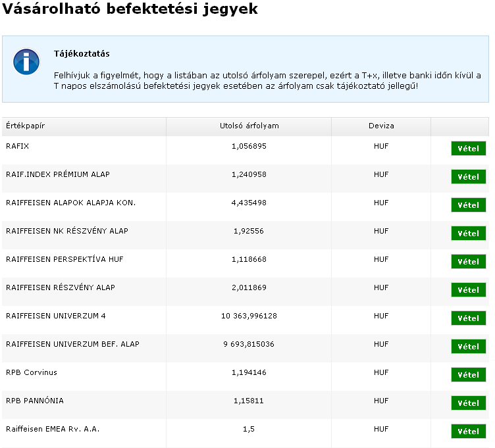Click Vétel for Raiffeisen EMEA Rv. A.A.
Viewport: 495px width, 448px height.
click(x=469, y=432)
